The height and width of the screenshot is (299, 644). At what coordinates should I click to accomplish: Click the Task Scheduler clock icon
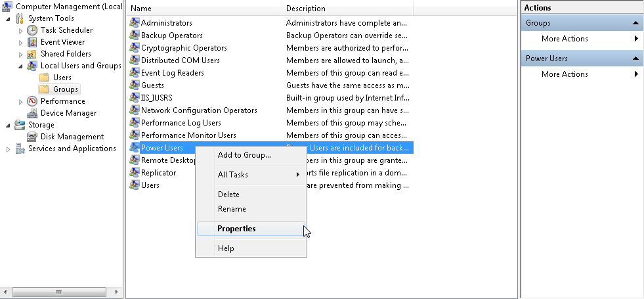(x=32, y=30)
